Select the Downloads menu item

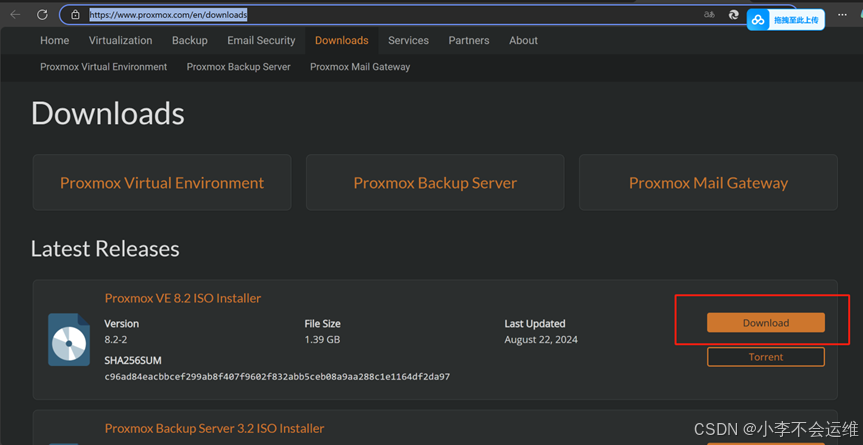(342, 41)
